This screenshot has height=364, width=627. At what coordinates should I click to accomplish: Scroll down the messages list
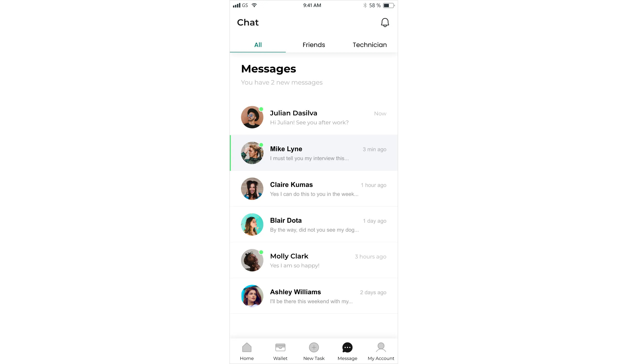tap(313, 217)
